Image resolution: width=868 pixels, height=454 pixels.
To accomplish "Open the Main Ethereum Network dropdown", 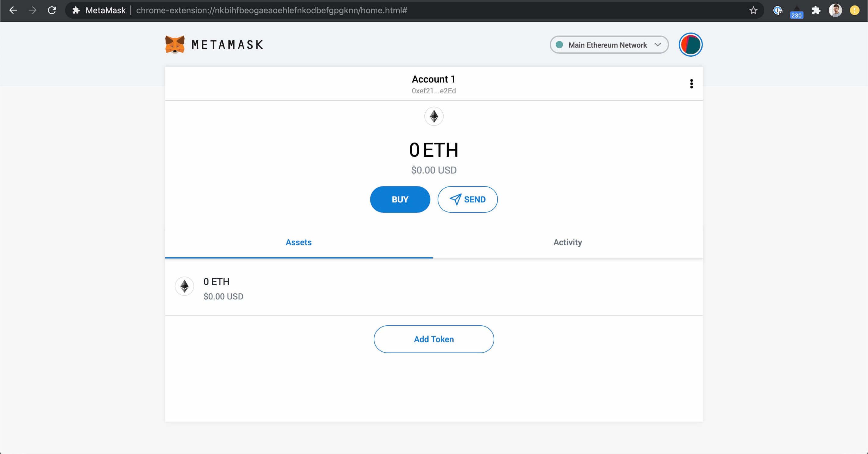I will click(609, 45).
